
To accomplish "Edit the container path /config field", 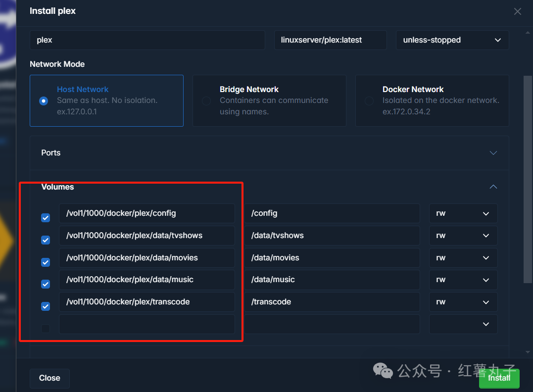I will pos(332,213).
